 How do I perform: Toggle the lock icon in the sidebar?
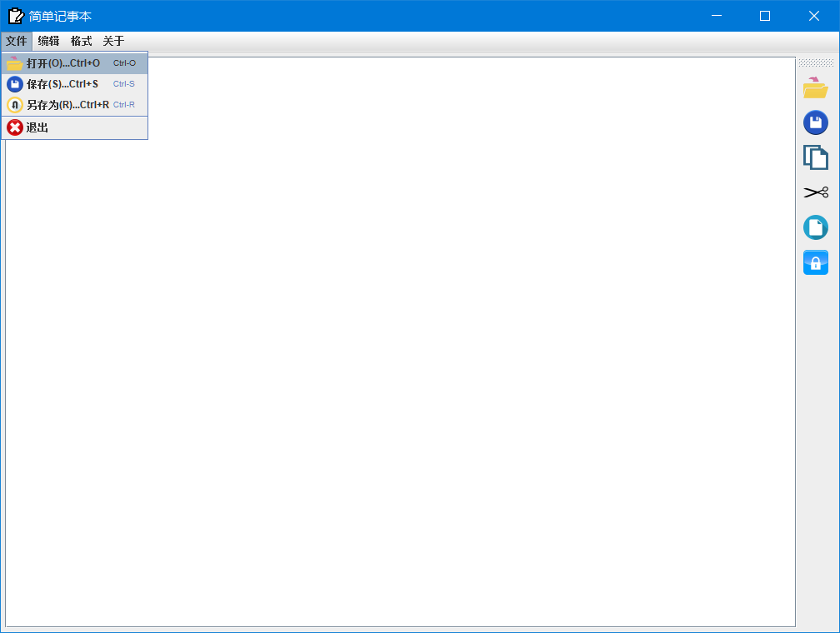pos(816,262)
